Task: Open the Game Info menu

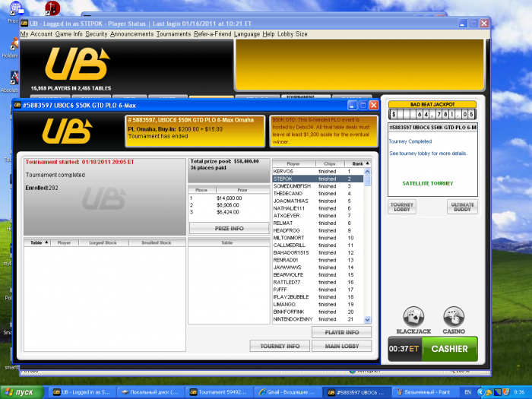Action: click(69, 34)
